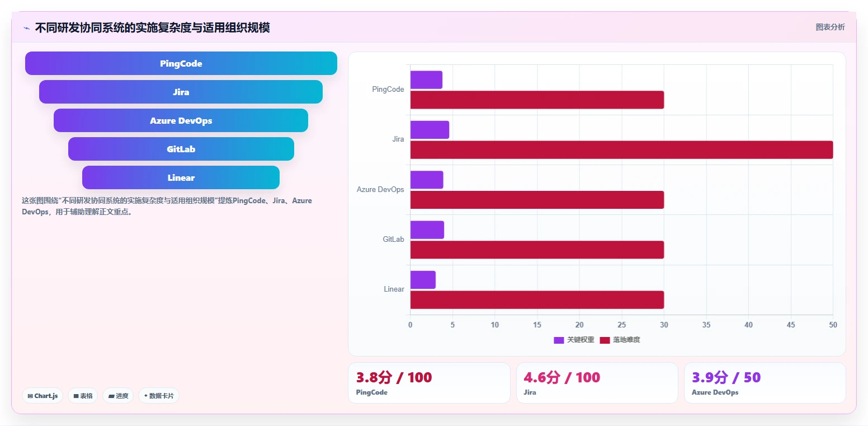Image resolution: width=868 pixels, height=426 pixels.
Task: Click the x-axis value 0
Action: (411, 325)
